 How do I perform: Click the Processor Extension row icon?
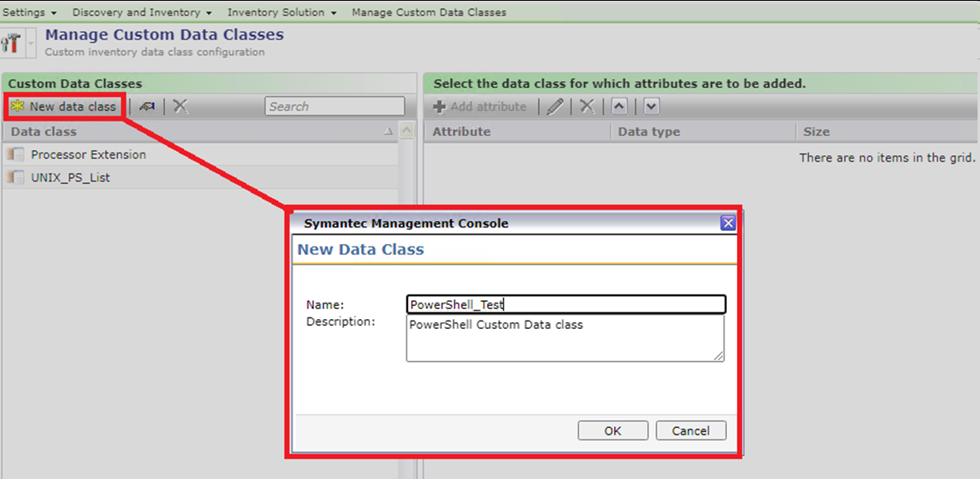pyautogui.click(x=16, y=154)
